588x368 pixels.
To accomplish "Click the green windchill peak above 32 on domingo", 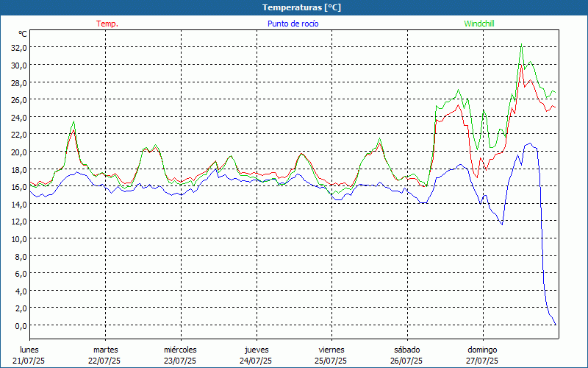I will 521,44.
